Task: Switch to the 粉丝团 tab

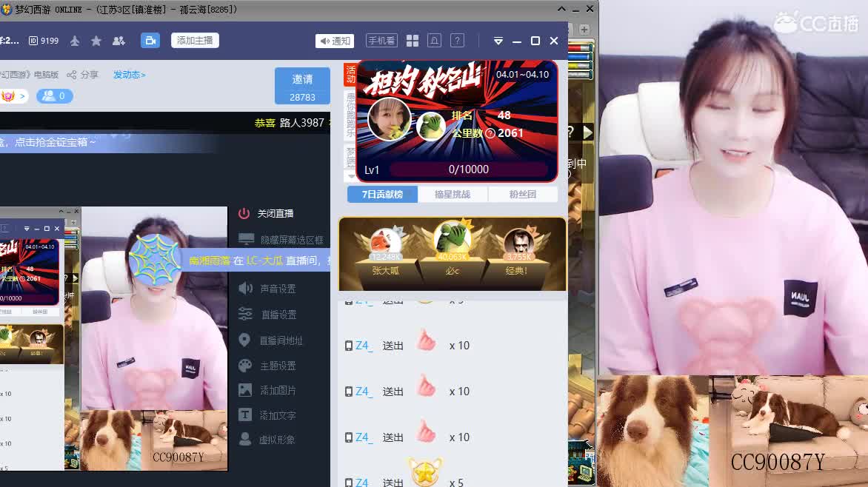Action: tap(523, 194)
